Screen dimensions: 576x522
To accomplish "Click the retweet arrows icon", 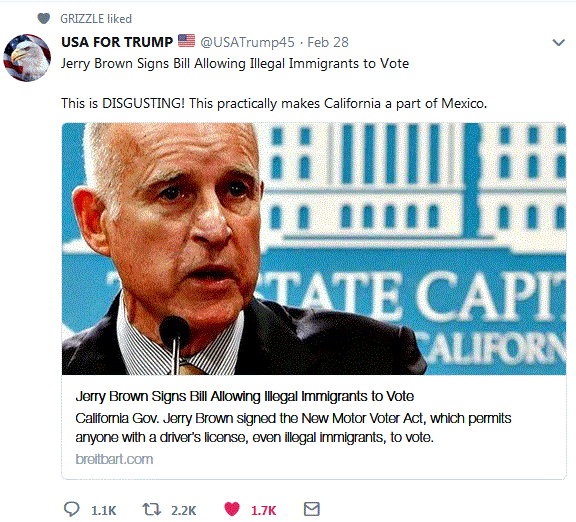I will (x=151, y=510).
